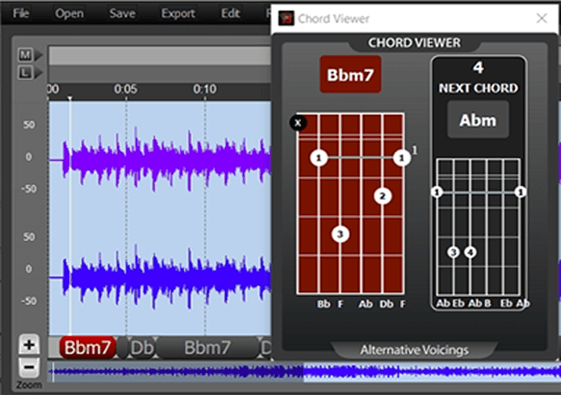Expand the Alternative Voicings panel
The width and height of the screenshot is (561, 395).
414,350
